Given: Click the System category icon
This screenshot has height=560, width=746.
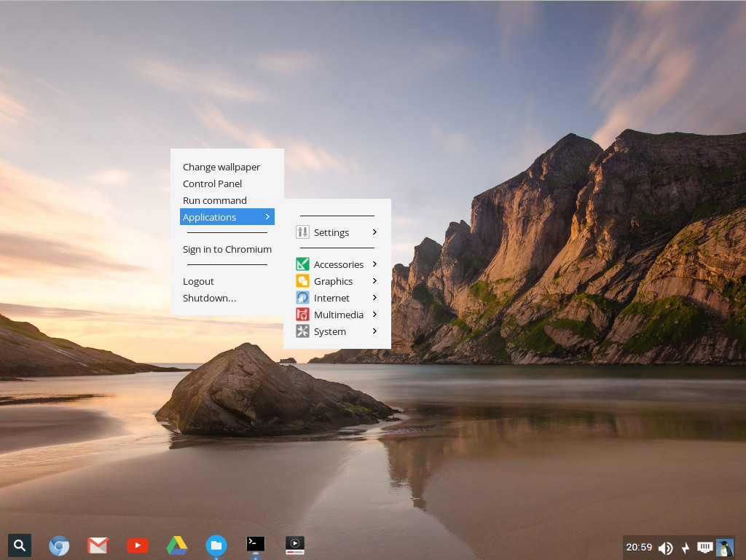Looking at the screenshot, I should click(302, 331).
